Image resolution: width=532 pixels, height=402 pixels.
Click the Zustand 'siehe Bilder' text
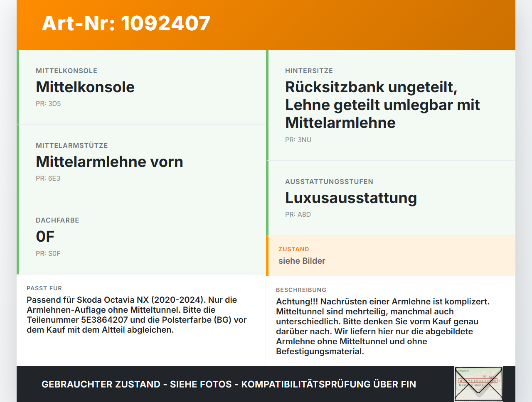pos(302,261)
